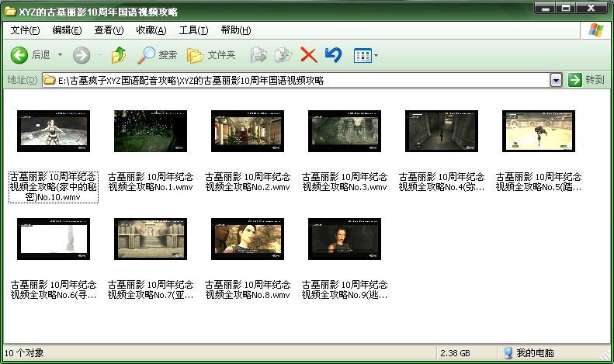Click the Move To toolbar icon

click(258, 55)
